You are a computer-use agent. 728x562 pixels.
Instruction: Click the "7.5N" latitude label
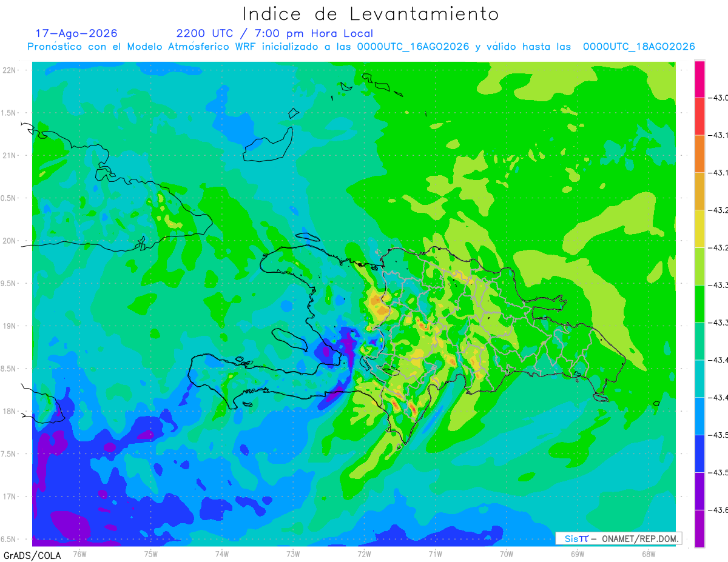[x=9, y=454]
